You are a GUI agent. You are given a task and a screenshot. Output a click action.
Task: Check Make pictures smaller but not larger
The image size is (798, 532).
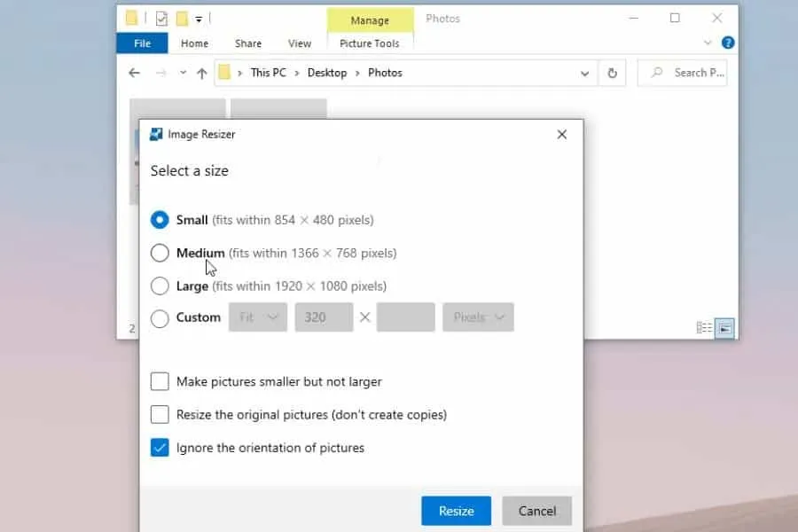pos(160,381)
